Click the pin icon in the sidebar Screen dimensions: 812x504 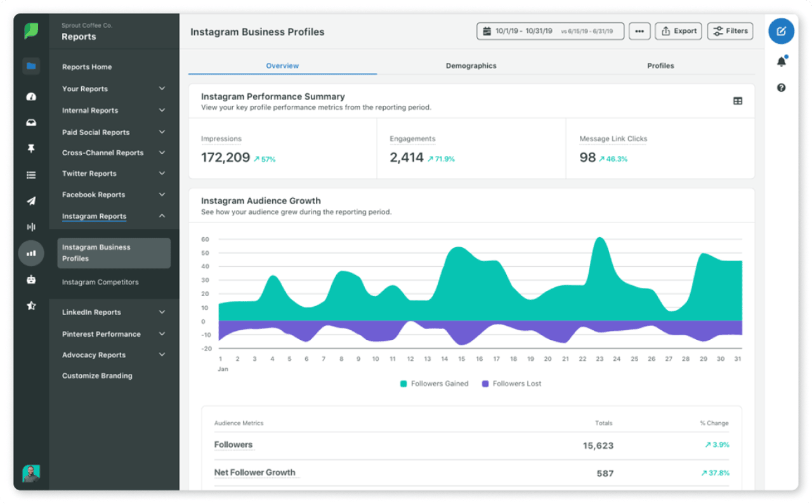pyautogui.click(x=31, y=148)
